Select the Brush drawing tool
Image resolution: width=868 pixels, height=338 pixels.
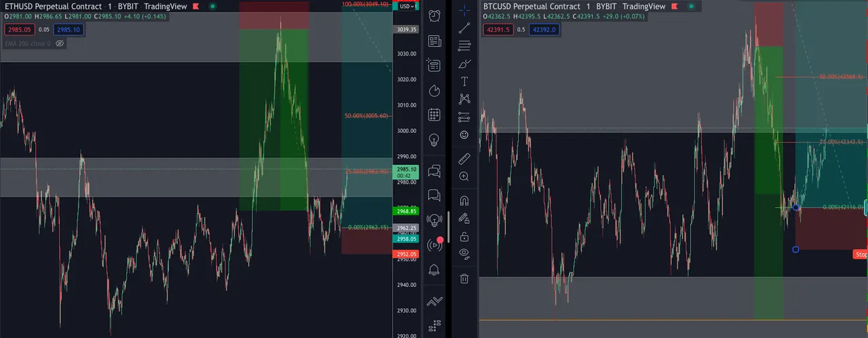coord(464,64)
